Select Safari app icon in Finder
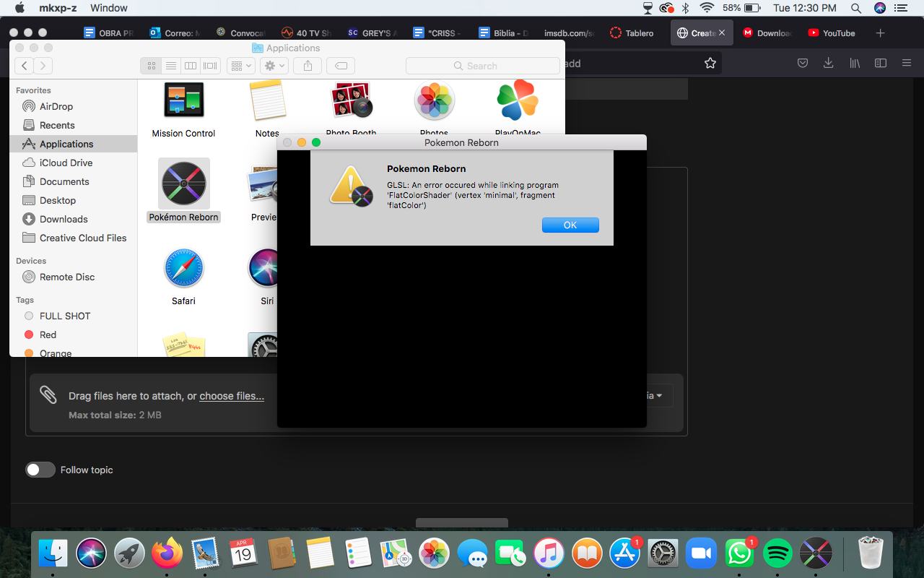 click(183, 268)
